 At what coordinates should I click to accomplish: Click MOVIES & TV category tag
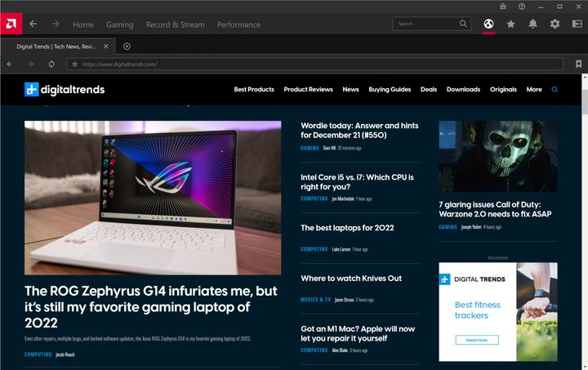315,300
